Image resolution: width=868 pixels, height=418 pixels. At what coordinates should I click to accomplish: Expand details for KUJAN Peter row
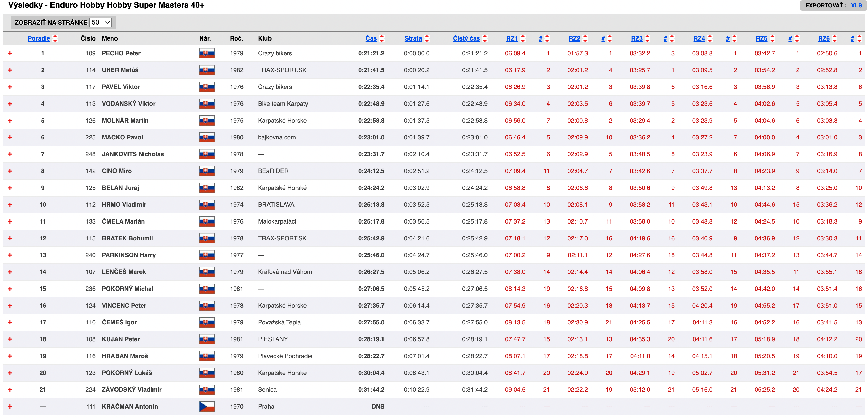(x=10, y=339)
